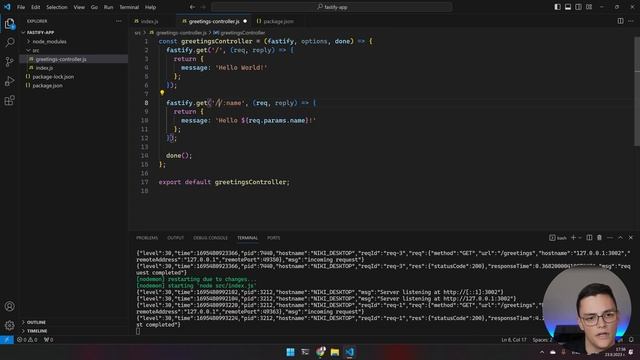Open the Search view in activity bar
The height and width of the screenshot is (360, 640).
point(9,42)
